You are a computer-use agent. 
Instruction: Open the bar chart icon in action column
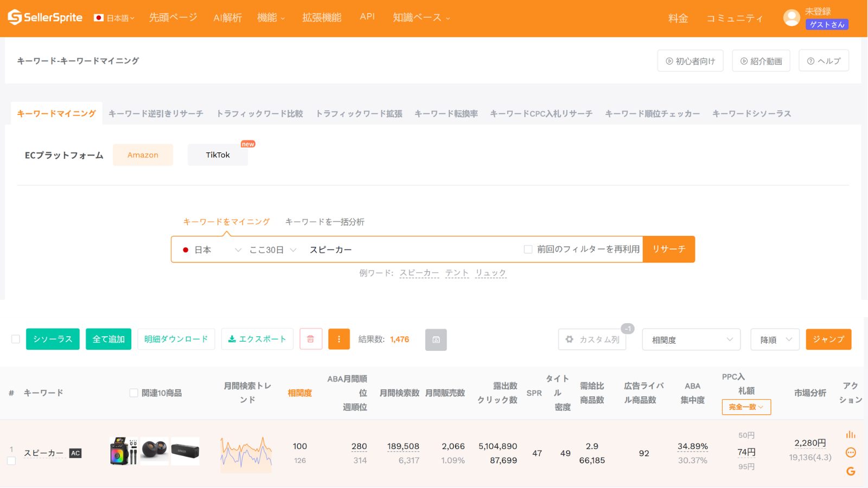pyautogui.click(x=851, y=434)
